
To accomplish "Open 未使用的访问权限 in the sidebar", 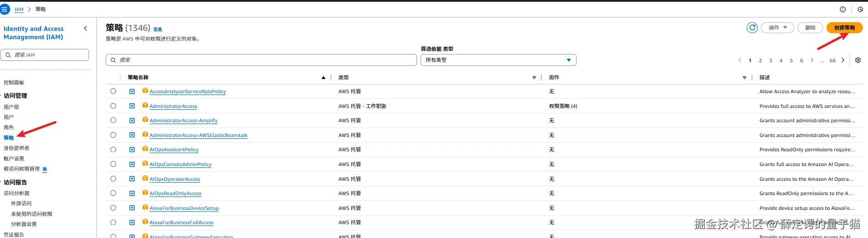I will tap(31, 214).
